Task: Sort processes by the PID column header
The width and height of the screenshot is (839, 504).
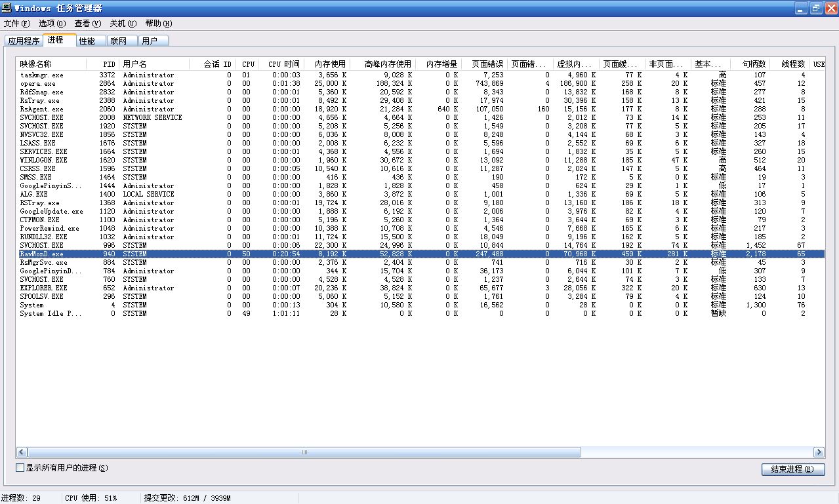Action: tap(109, 64)
